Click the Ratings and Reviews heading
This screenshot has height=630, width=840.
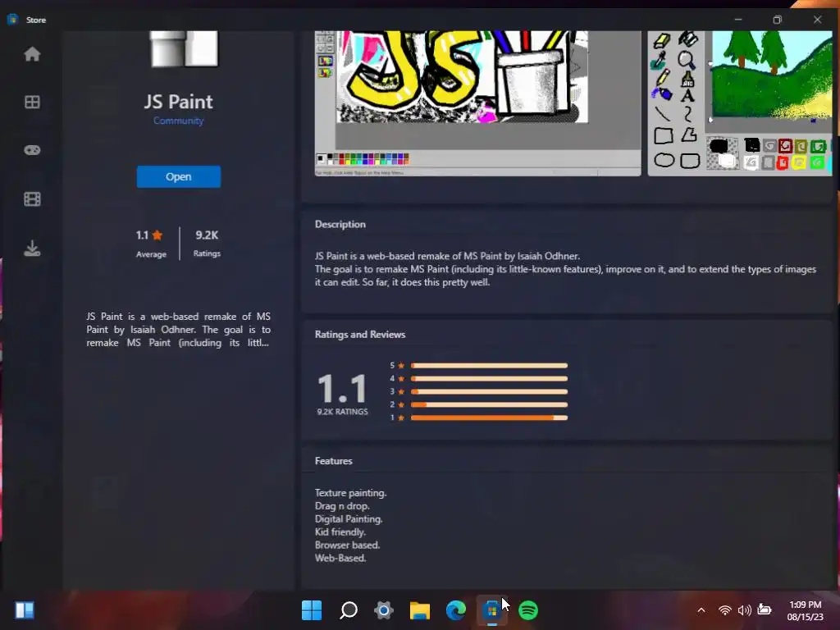360,335
